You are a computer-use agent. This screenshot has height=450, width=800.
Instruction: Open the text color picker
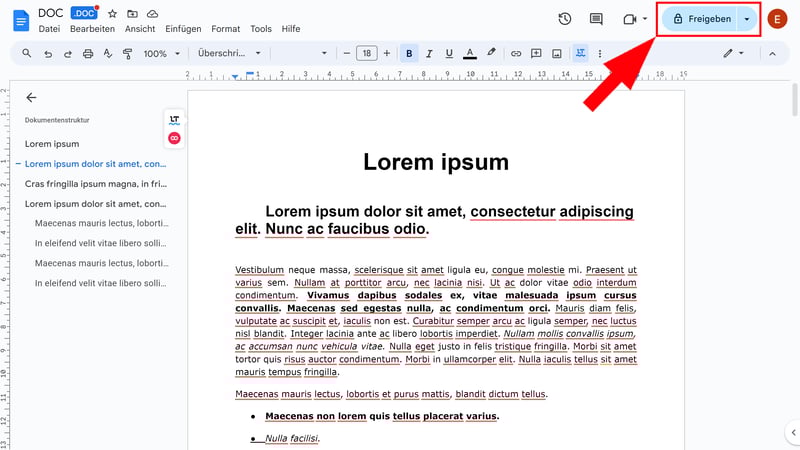[469, 53]
